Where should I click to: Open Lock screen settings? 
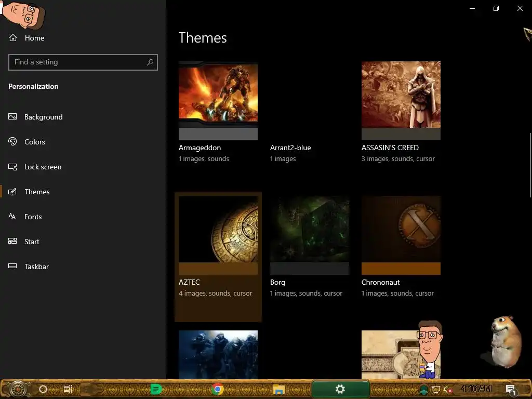point(43,167)
